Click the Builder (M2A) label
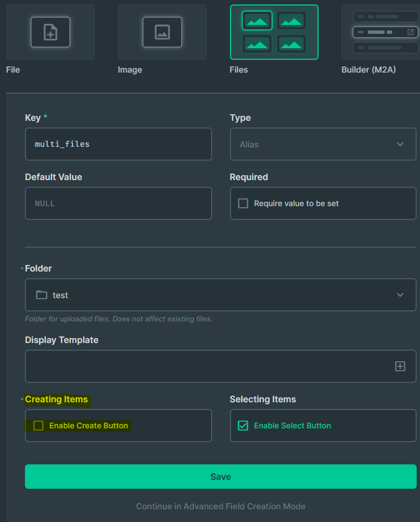This screenshot has height=522, width=420. click(x=368, y=70)
